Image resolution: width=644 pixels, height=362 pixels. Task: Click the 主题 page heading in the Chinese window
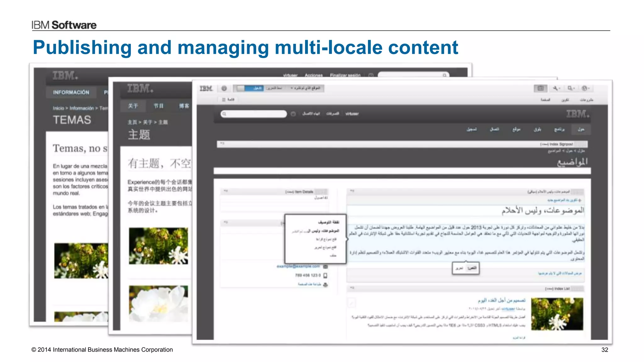(139, 135)
